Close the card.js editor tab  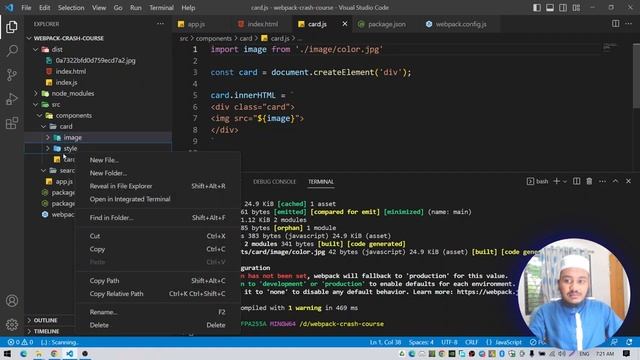tap(345, 24)
